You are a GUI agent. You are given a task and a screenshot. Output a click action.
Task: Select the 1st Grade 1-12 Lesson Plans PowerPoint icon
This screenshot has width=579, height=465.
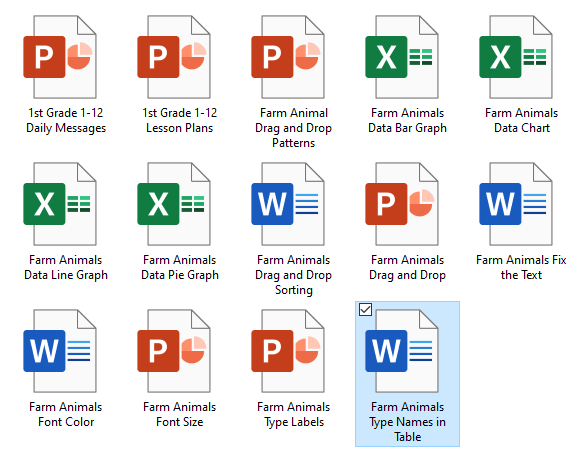coord(174,57)
